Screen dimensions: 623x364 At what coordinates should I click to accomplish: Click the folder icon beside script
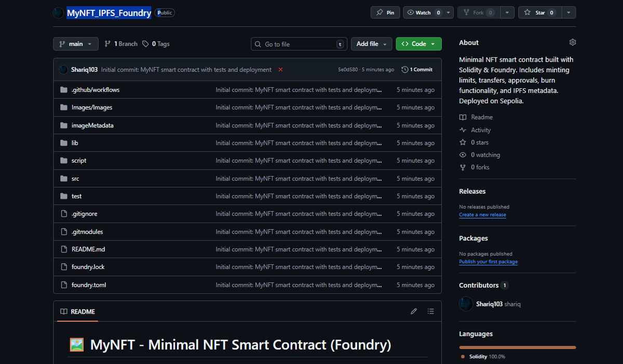(x=64, y=160)
